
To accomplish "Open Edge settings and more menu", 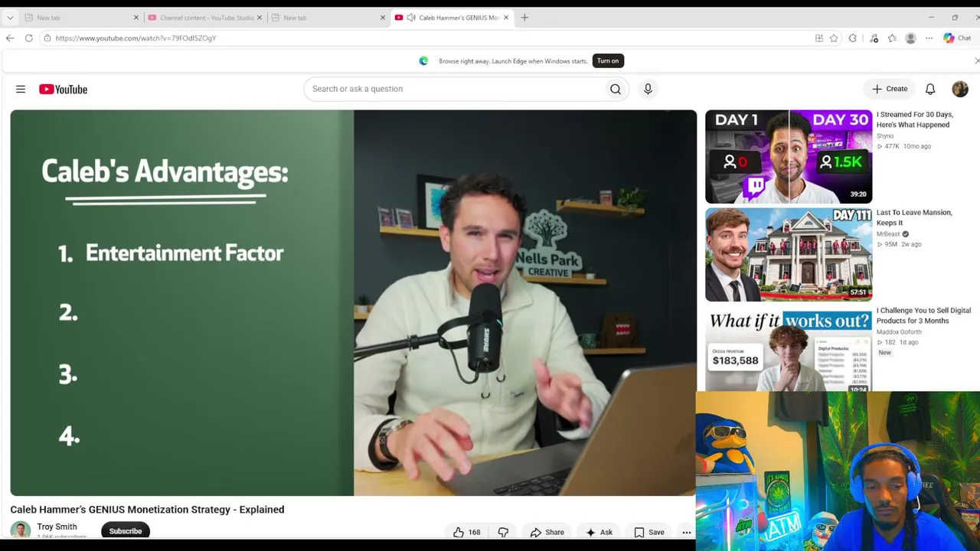I will point(929,38).
